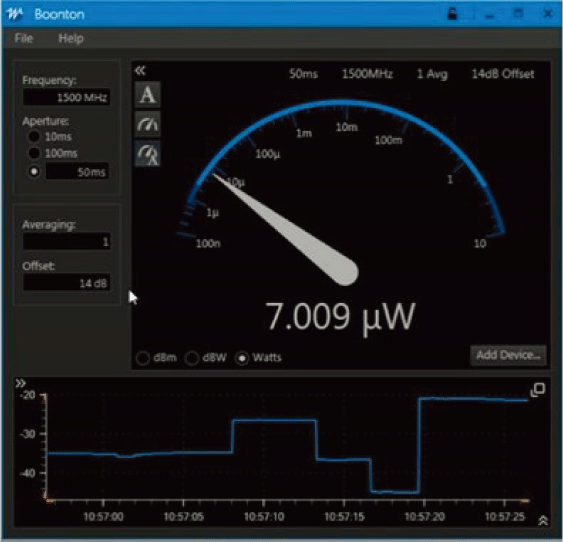Click the '1 Avg' header text
The width and height of the screenshot is (563, 542).
coord(432,74)
